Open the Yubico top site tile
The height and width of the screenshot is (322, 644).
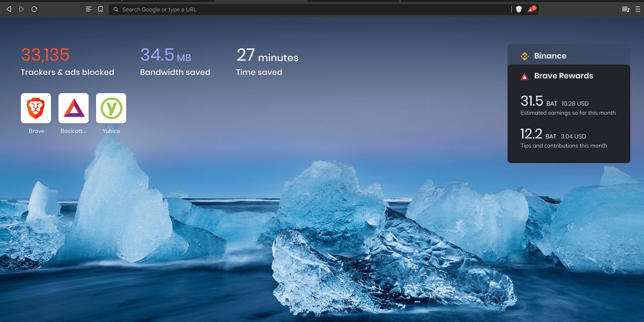point(111,108)
